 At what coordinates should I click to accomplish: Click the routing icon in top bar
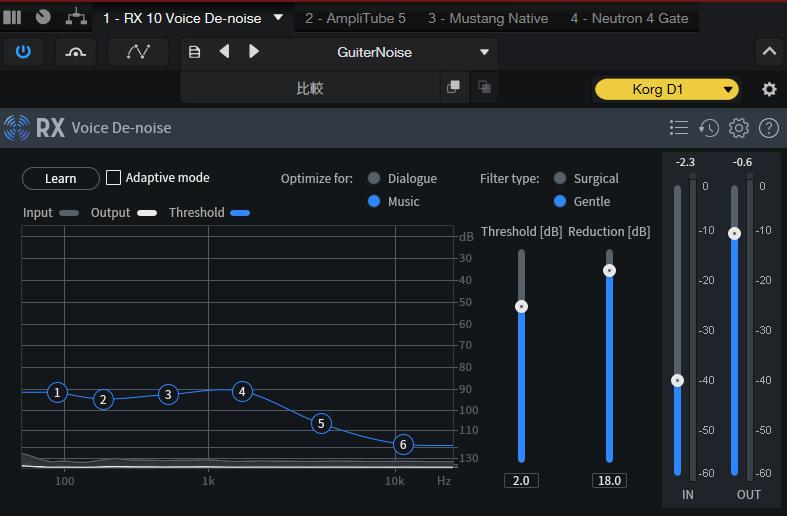point(75,17)
